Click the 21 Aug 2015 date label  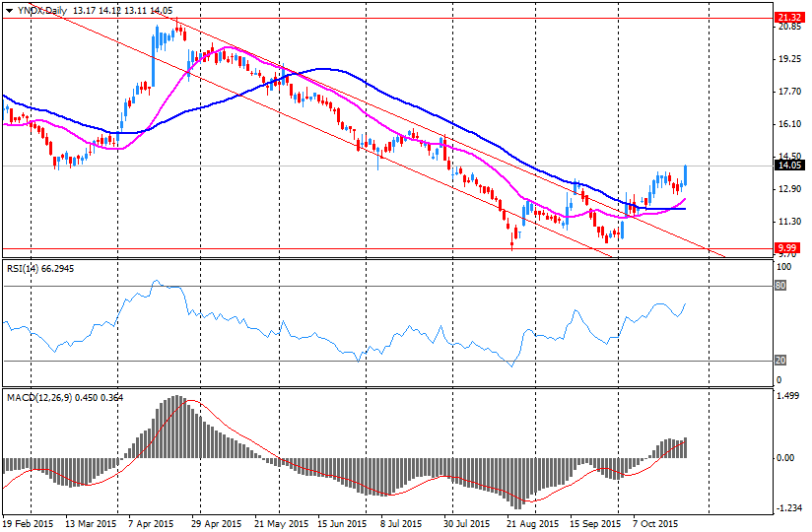pos(533,524)
